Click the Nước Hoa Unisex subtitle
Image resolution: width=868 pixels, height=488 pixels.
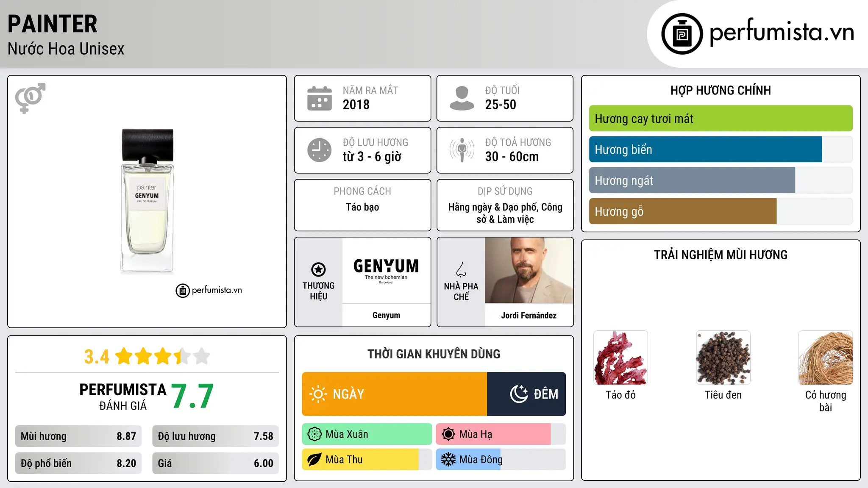click(x=66, y=49)
